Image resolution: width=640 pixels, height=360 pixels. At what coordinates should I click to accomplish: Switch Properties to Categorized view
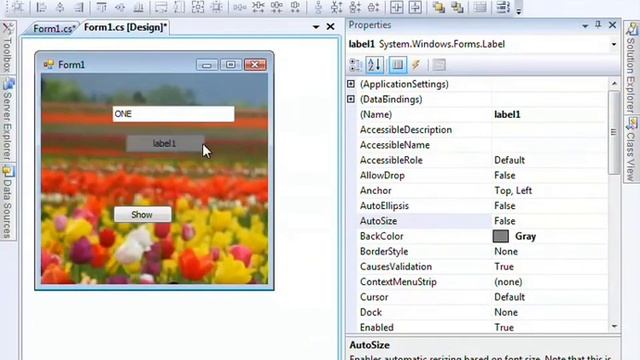(356, 65)
